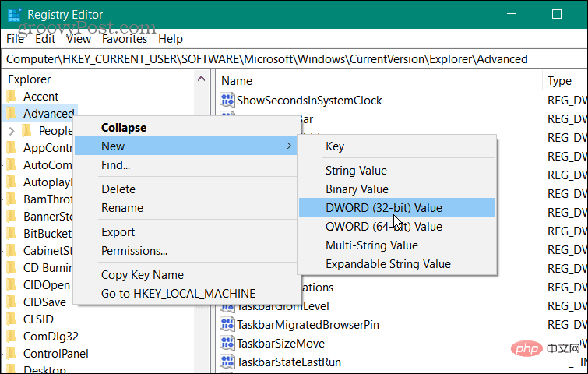Click the ShowSecondsInSystemClock value icon
Screen dimensions: 588x374
pyautogui.click(x=228, y=101)
